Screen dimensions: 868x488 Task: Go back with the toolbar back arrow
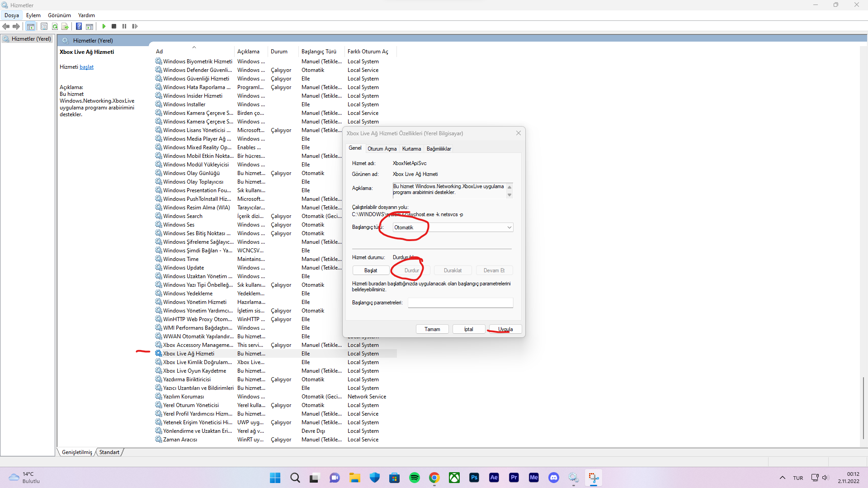point(6,26)
